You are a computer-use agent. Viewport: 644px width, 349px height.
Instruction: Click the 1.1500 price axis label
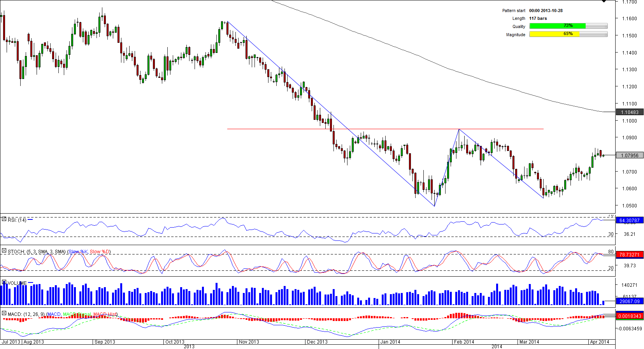tap(630, 36)
